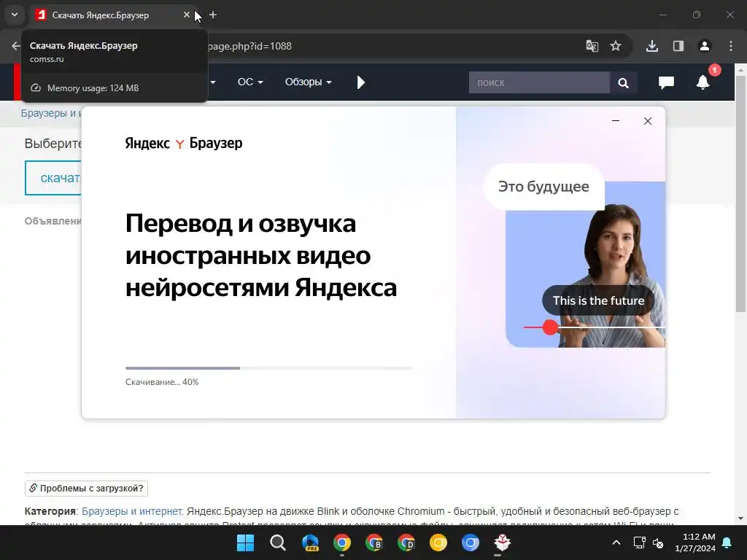The height and width of the screenshot is (560, 747).
Task: Click the Memory usage: 124 MB text
Action: [93, 88]
